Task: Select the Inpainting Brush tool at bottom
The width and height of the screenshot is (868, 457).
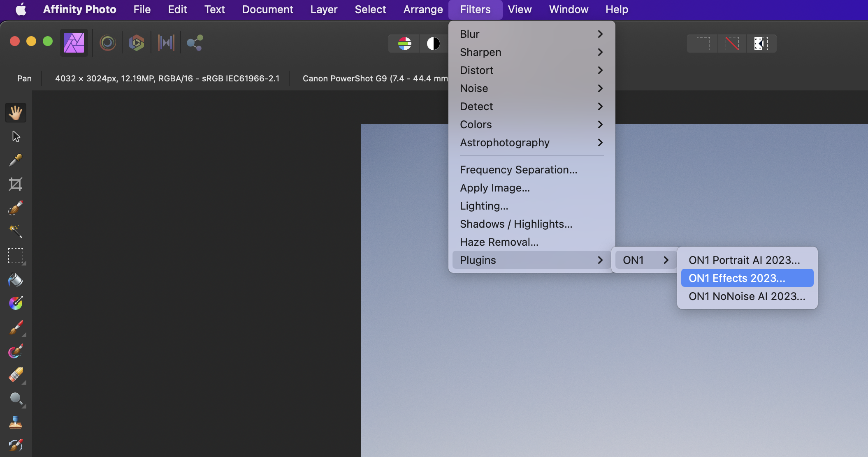Action: tap(16, 445)
